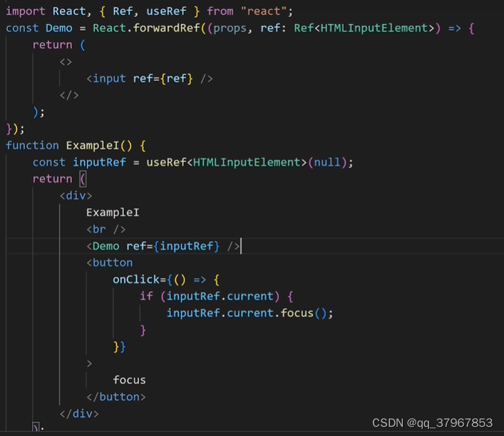Click the opening fragment <> tag
Viewport: 504px width, 436px height.
pos(66,62)
